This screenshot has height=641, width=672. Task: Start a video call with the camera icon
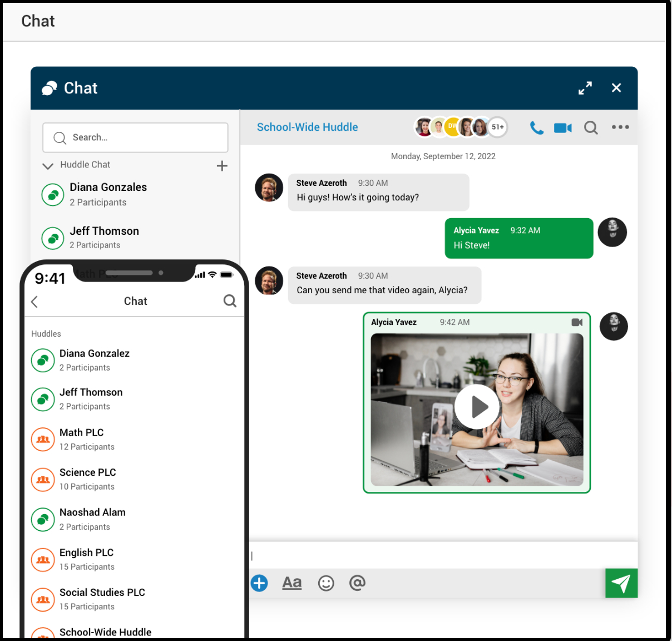(x=563, y=128)
